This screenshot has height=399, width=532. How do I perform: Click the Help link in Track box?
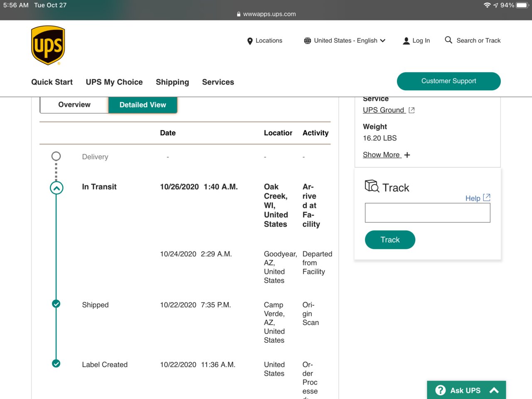[473, 198]
